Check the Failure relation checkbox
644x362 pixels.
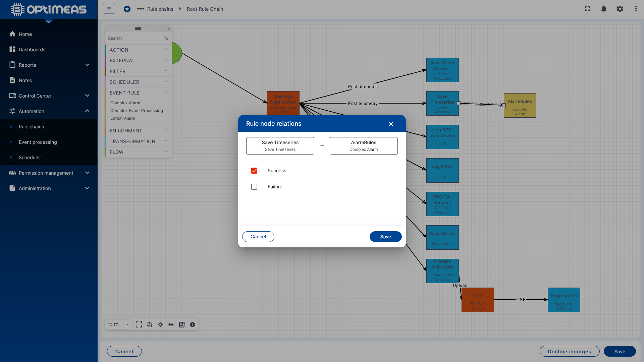coord(254,187)
